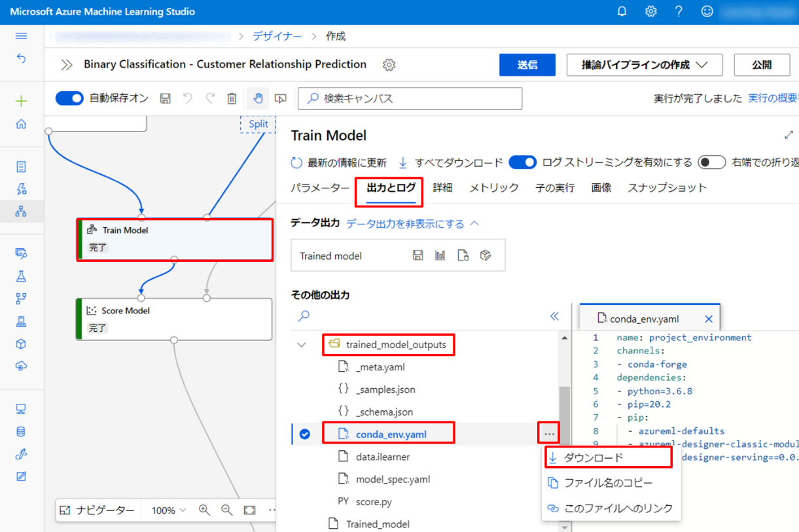Collapse the trained_model_outputs folder chevron
Image resolution: width=799 pixels, height=532 pixels.
click(x=302, y=345)
